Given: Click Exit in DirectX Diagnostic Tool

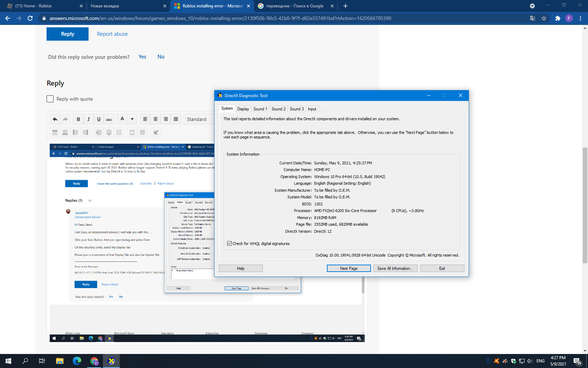Looking at the screenshot, I should pyautogui.click(x=442, y=268).
